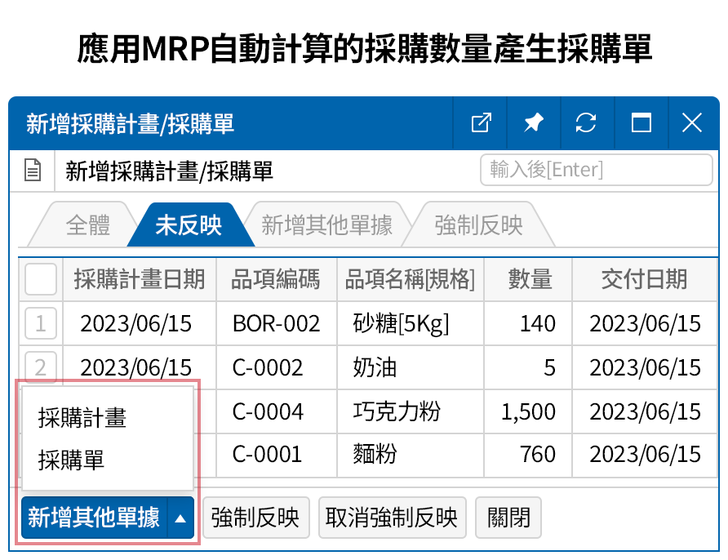Viewport: 728px width, 560px height.
Task: Click the BOR-002 item code cell
Action: pos(275,323)
